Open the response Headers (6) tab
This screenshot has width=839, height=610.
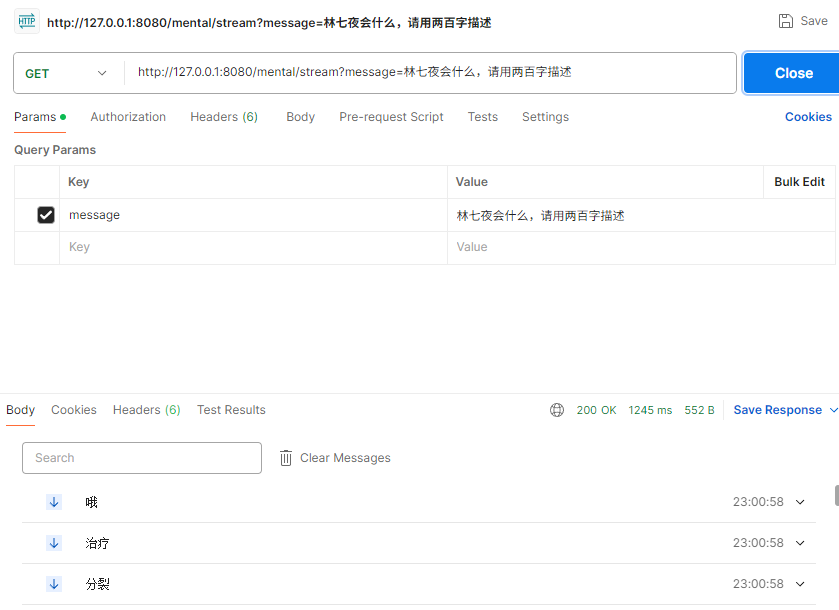[x=147, y=410]
